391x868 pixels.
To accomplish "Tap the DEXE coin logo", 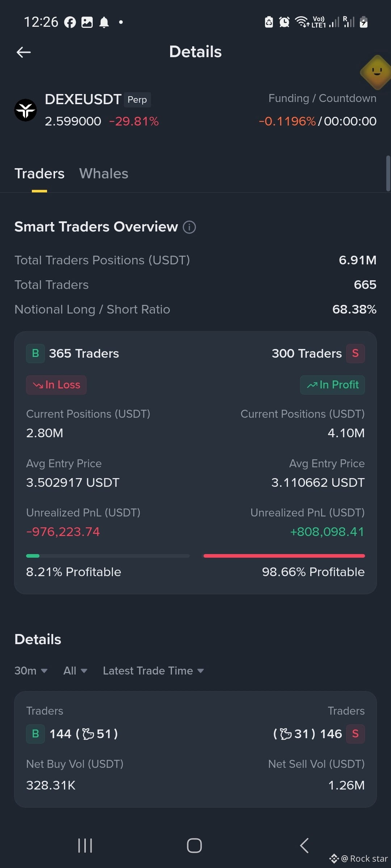I will tap(25, 110).
